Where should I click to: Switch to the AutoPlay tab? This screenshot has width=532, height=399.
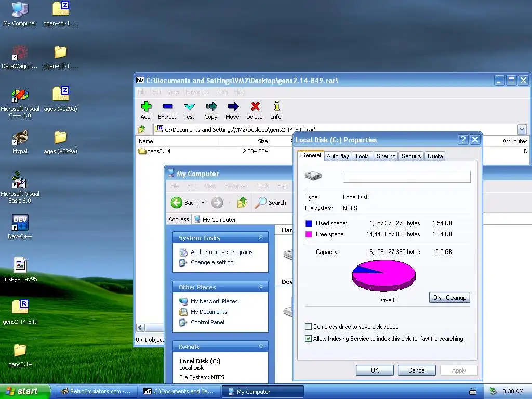tap(338, 156)
